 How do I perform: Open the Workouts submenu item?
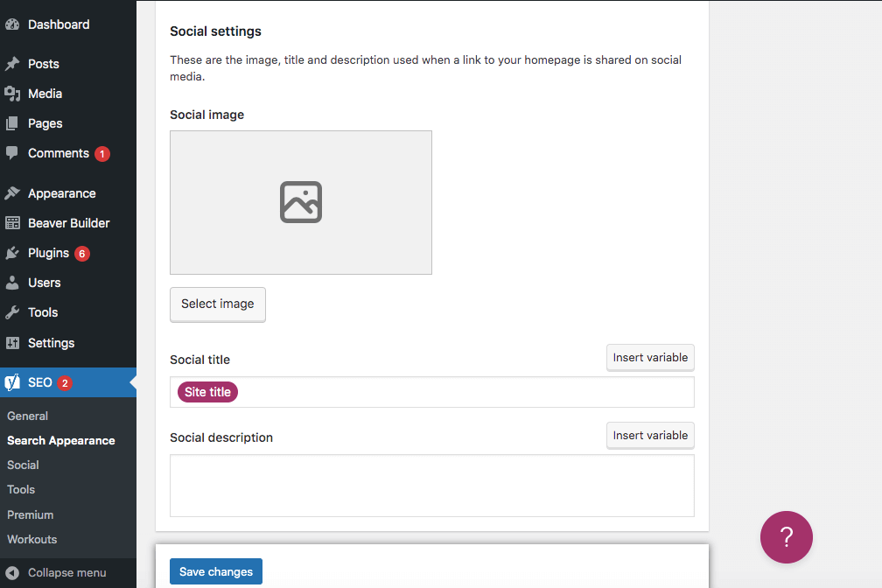tap(31, 539)
